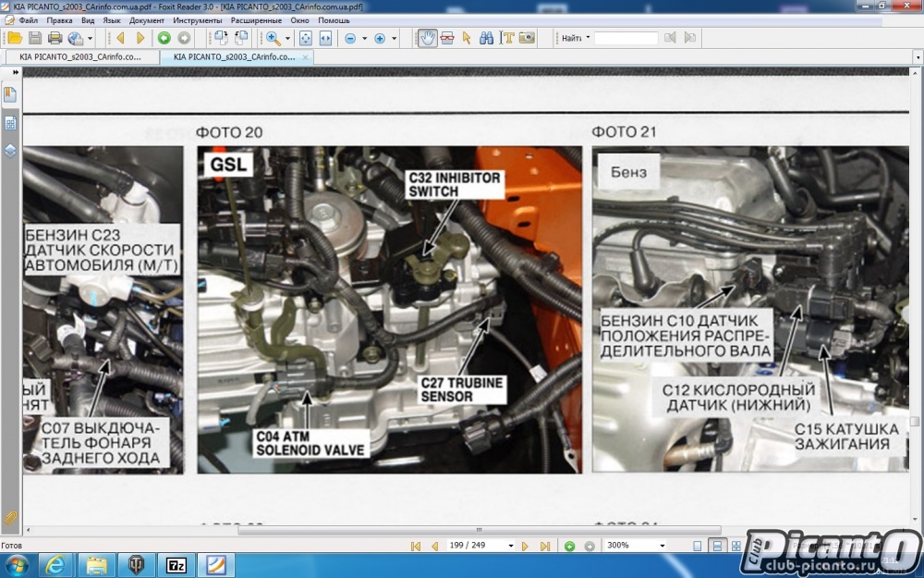Screen dimensions: 924x578
Task: Zoom out with the minus button
Action: 350,38
